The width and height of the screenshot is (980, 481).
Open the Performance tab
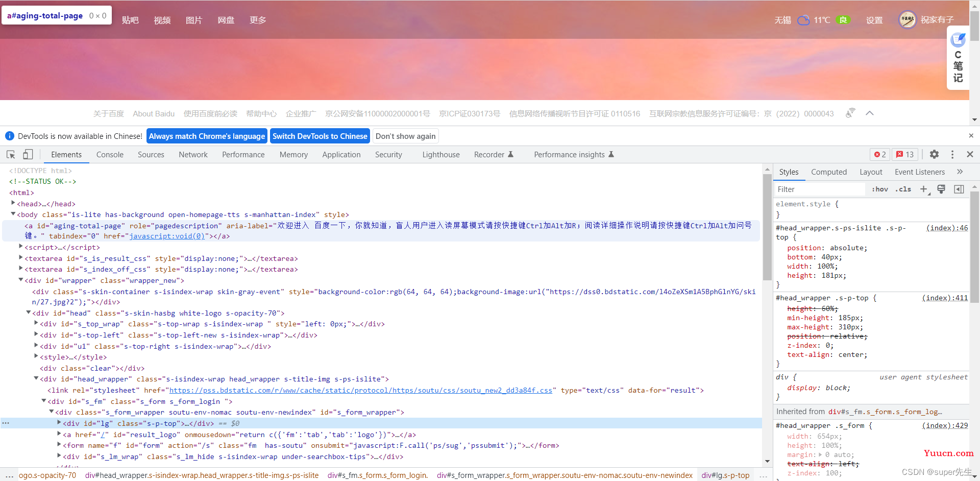point(243,155)
